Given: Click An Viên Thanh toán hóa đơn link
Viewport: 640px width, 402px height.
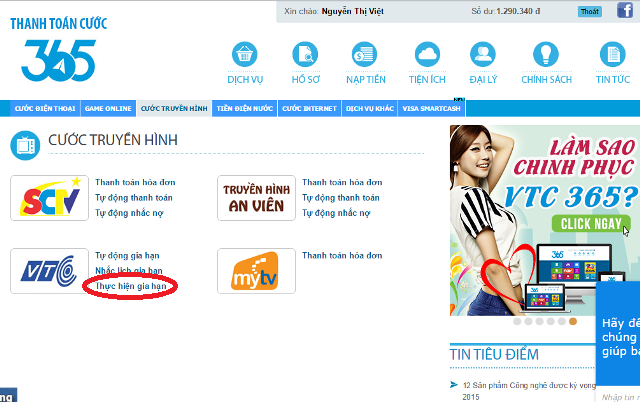Looking at the screenshot, I should click(x=342, y=182).
